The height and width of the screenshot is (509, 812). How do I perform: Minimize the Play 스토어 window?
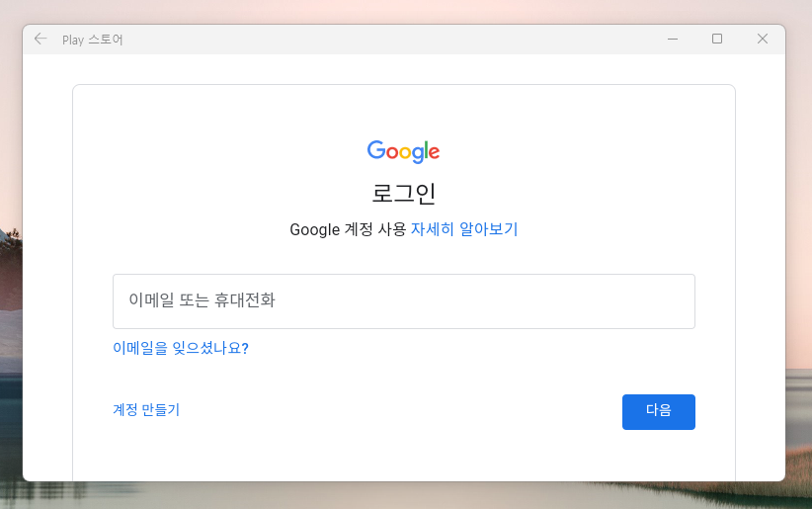(672, 39)
